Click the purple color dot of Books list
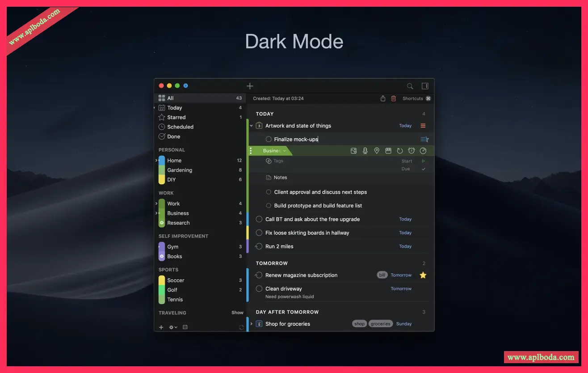The height and width of the screenshot is (373, 588). coord(162,256)
